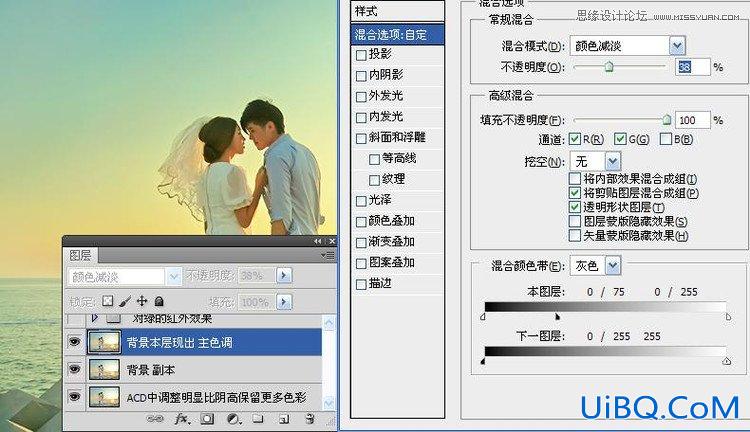Open fx layer style menu icon
The height and width of the screenshot is (432, 750).
tap(182, 419)
